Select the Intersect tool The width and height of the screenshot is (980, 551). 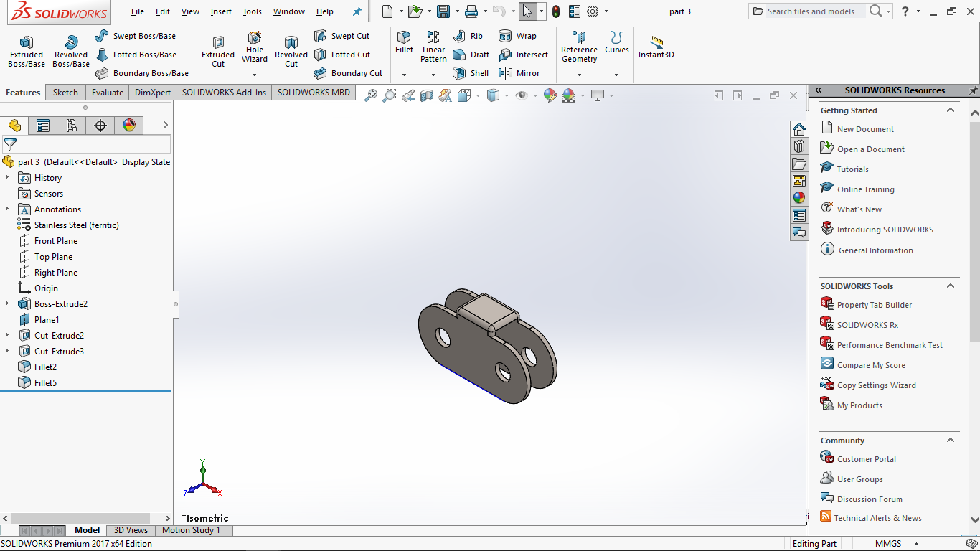(524, 55)
